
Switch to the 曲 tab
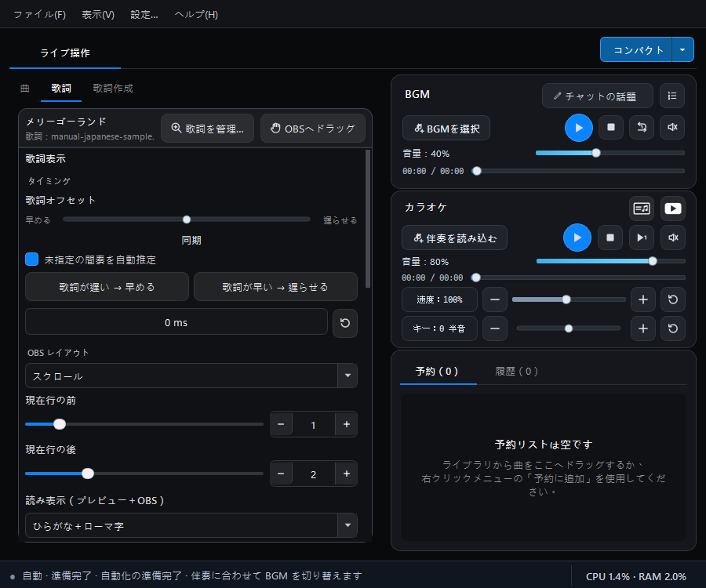click(x=25, y=88)
